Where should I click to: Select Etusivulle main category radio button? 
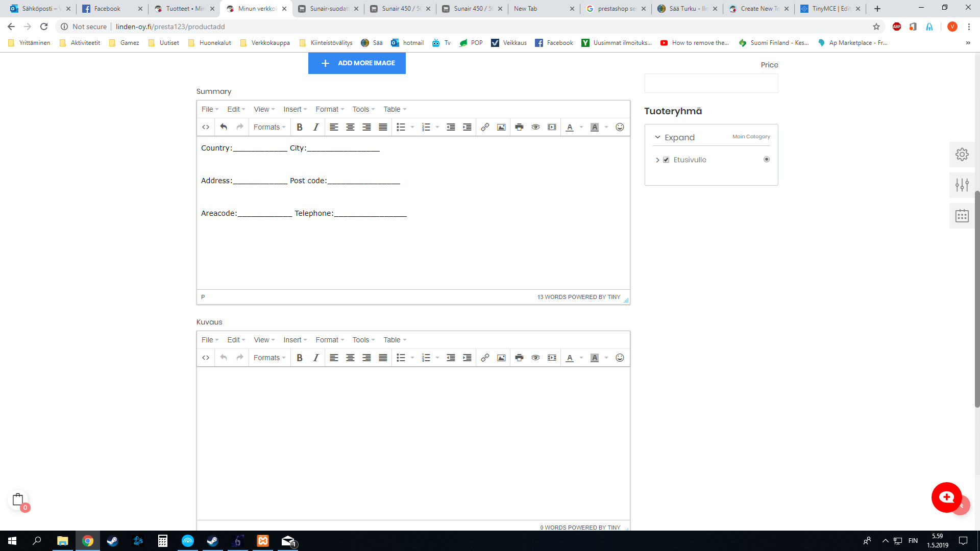[766, 159]
